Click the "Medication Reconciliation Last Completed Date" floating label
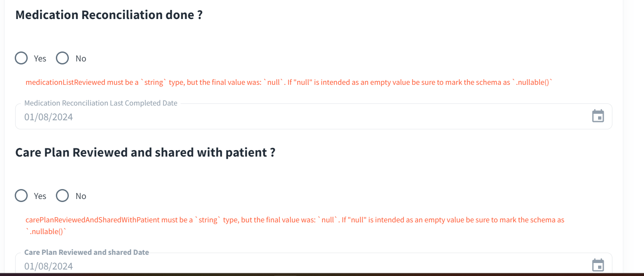644x276 pixels. 100,103
